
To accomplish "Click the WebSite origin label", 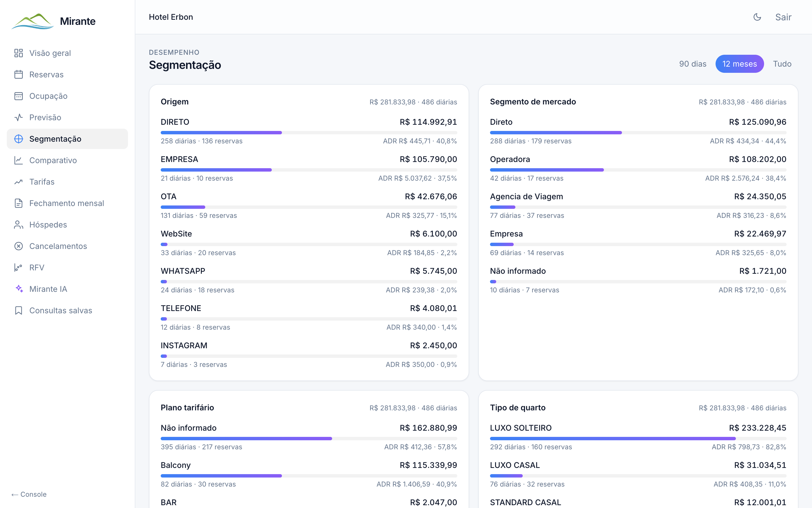I will (176, 234).
